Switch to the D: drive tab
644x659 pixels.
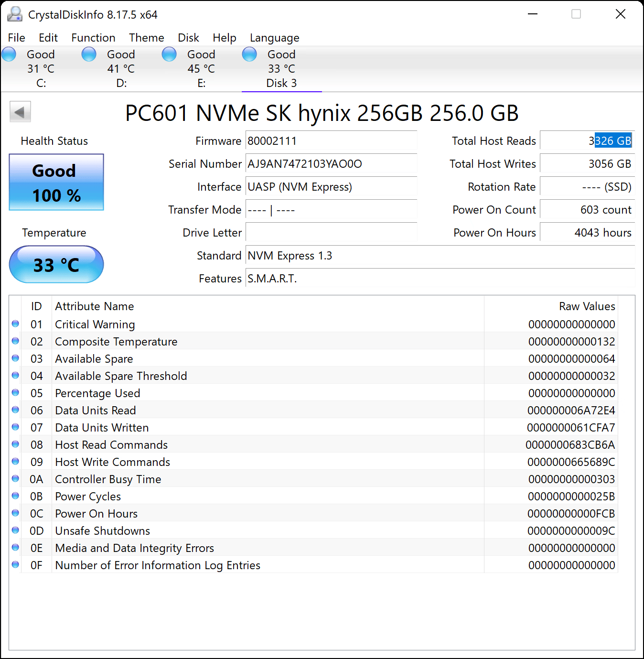point(121,68)
